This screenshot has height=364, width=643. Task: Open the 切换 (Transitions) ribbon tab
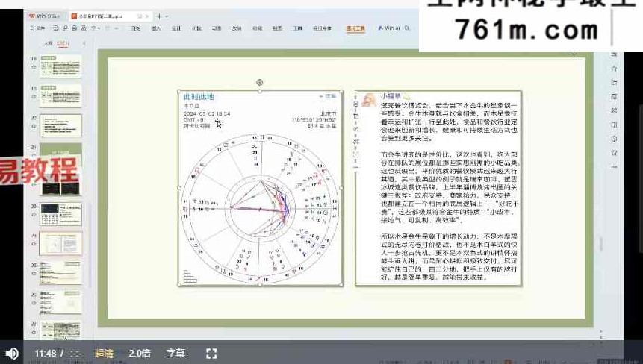(x=197, y=28)
